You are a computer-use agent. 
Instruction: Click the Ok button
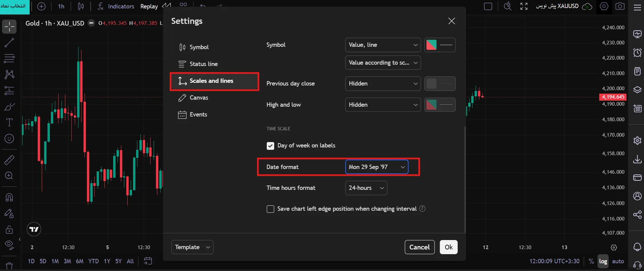(x=449, y=247)
